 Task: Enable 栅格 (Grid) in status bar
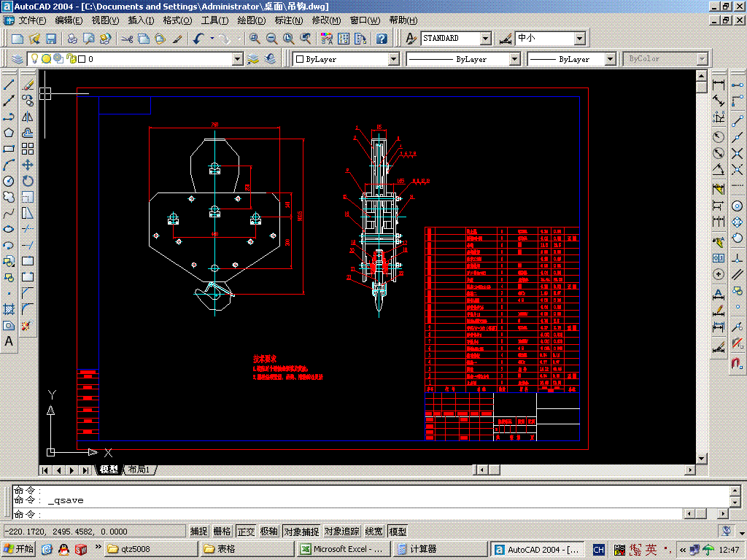[222, 532]
